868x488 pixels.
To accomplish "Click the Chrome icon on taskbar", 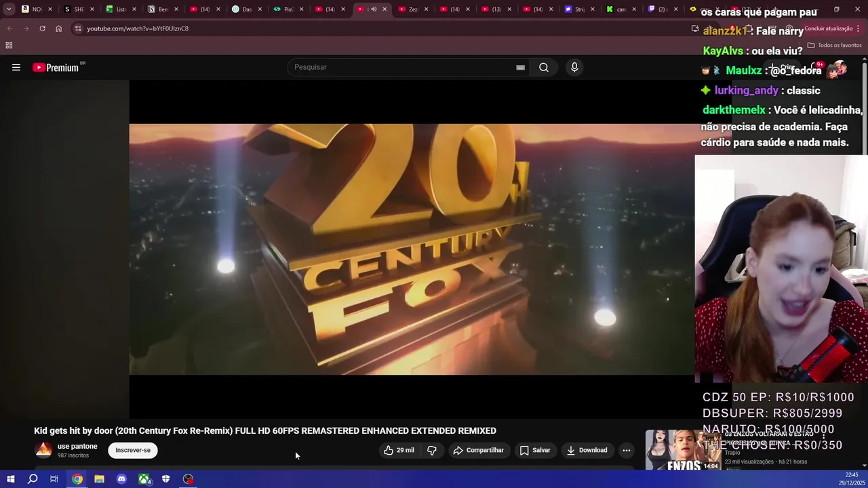I will (x=77, y=479).
